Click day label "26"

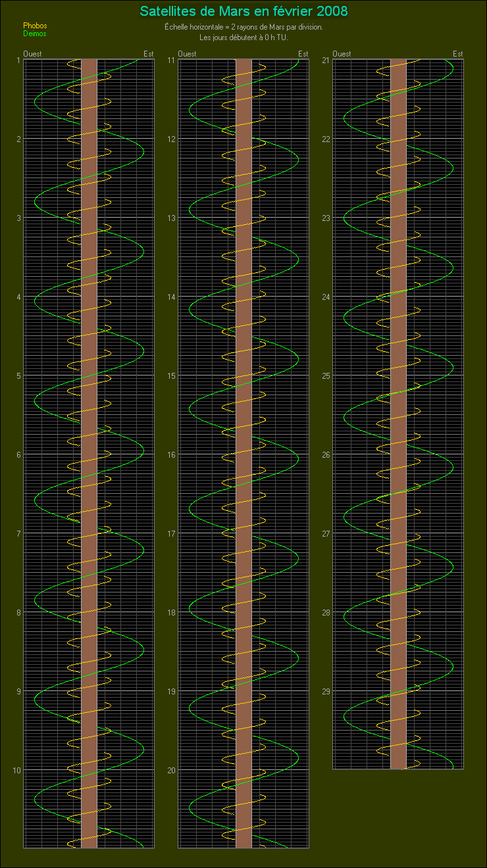pos(326,454)
